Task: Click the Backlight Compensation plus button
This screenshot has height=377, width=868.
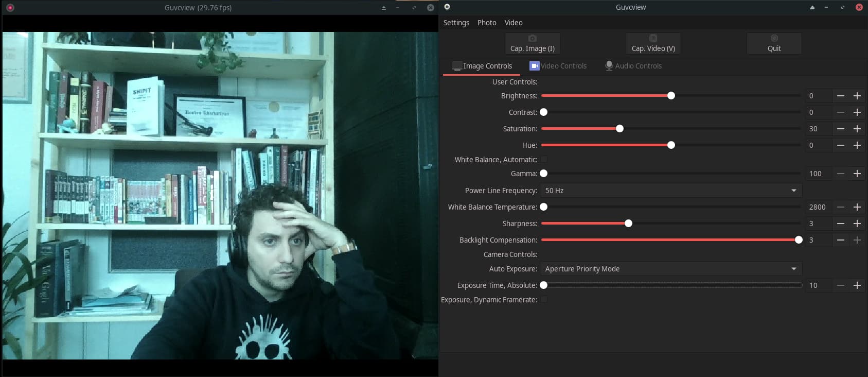Action: tap(857, 240)
